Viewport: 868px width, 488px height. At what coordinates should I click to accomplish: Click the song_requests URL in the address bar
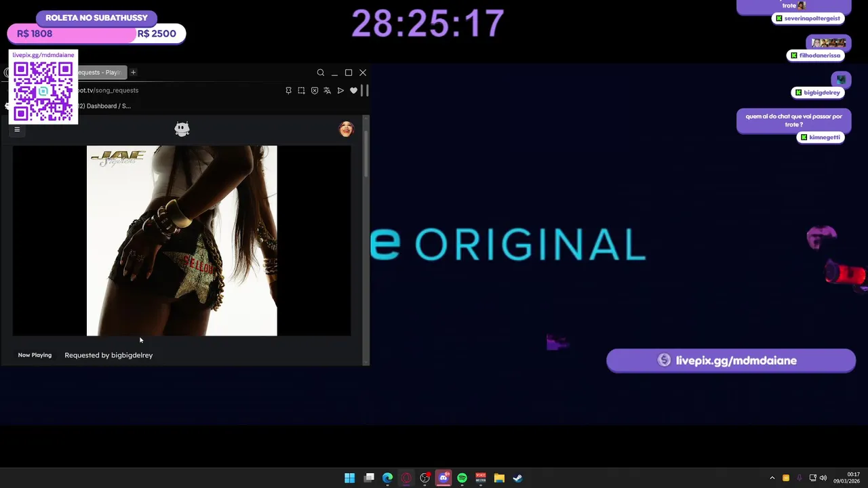(x=108, y=90)
